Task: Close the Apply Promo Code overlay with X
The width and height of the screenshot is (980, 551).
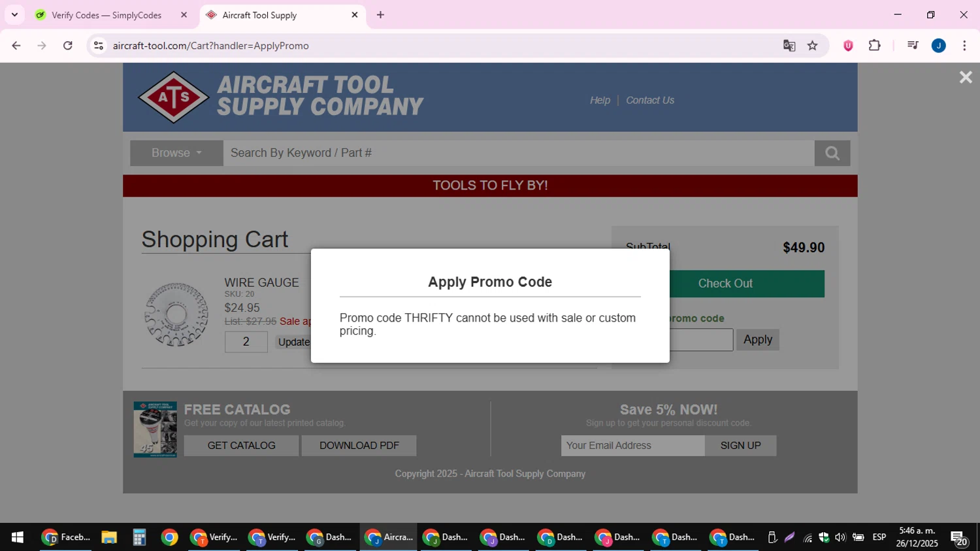Action: 965,77
